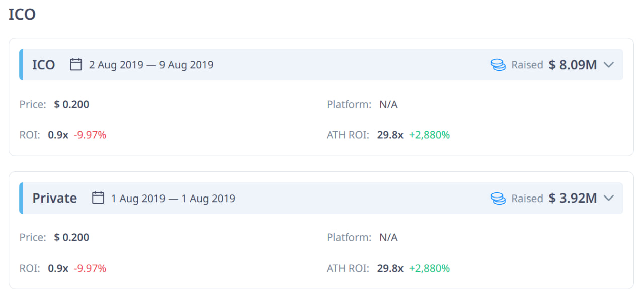
Task: Click the ICO section heading
Action: tap(22, 14)
